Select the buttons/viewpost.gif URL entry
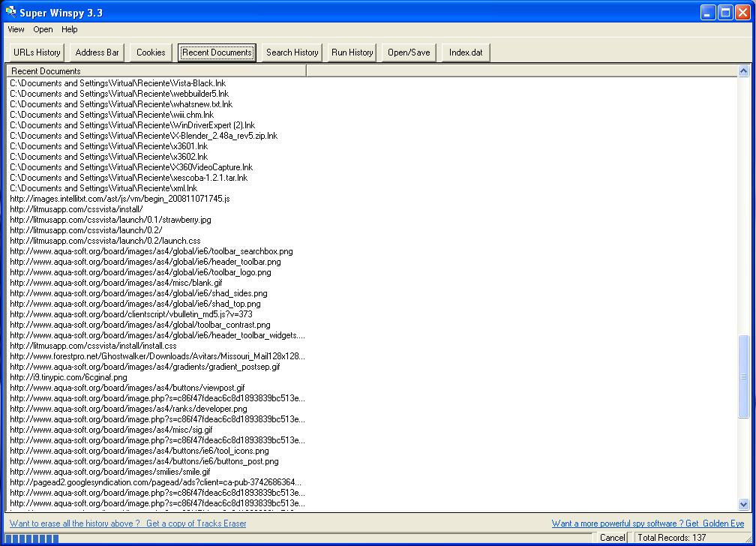 coord(127,388)
